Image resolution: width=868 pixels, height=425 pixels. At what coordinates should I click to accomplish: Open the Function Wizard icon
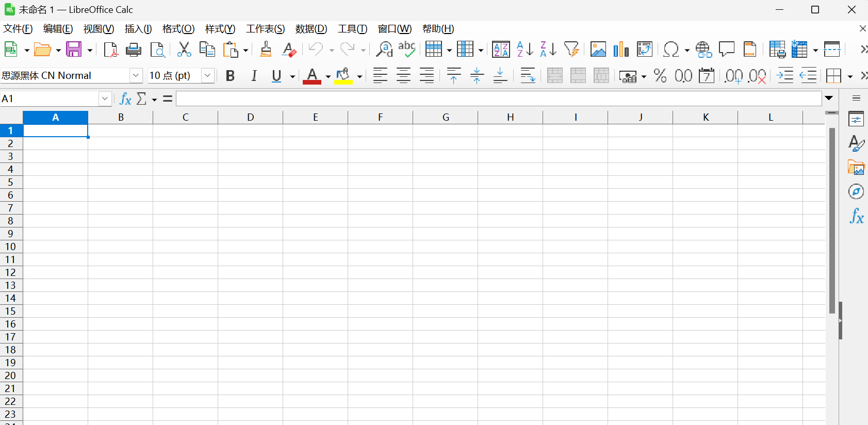point(125,99)
